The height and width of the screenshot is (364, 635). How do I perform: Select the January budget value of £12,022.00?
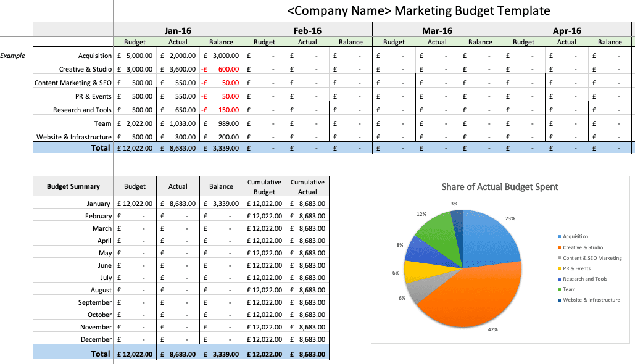(x=135, y=204)
